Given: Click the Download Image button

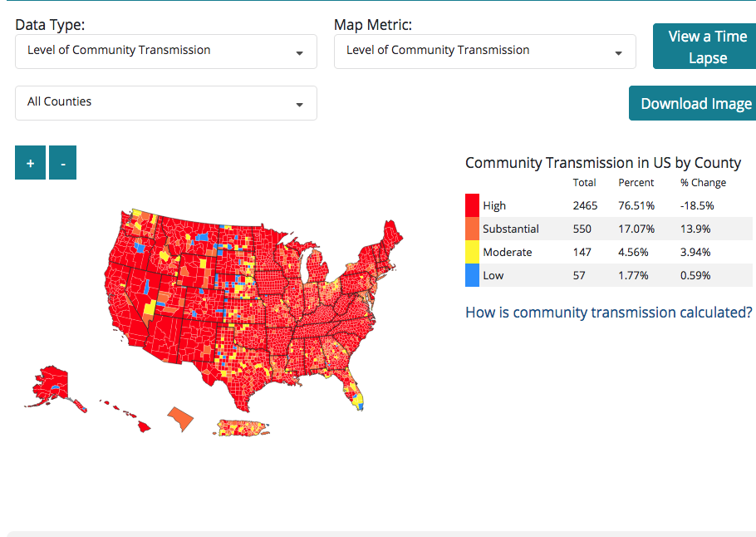Looking at the screenshot, I should pyautogui.click(x=695, y=103).
